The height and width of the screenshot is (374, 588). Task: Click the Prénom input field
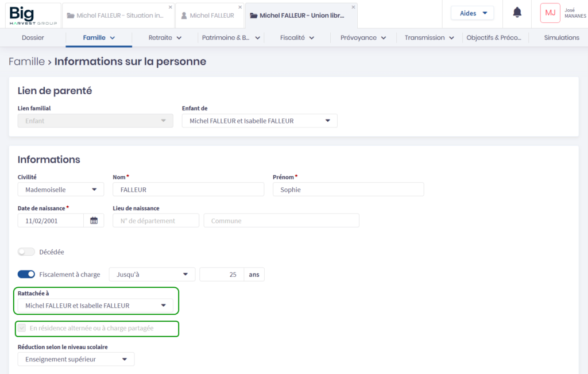tap(348, 190)
